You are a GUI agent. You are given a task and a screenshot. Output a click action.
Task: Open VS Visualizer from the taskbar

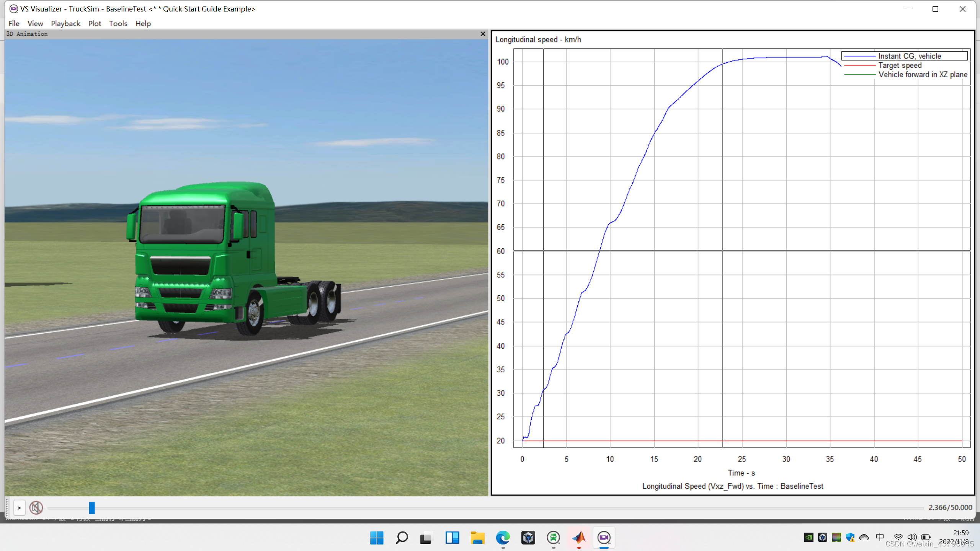pos(604,538)
